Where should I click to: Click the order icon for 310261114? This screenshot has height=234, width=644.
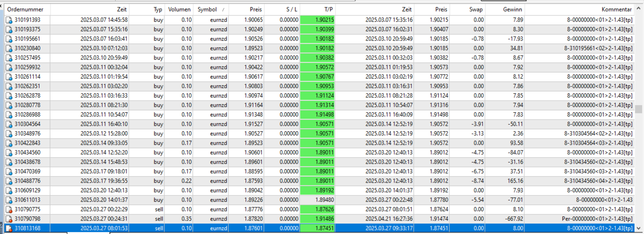pyautogui.click(x=8, y=77)
